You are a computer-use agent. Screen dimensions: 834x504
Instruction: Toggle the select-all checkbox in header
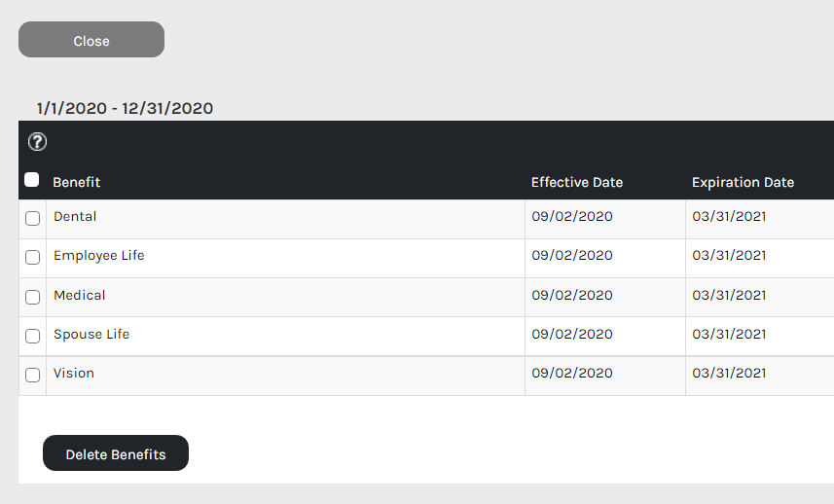(32, 180)
